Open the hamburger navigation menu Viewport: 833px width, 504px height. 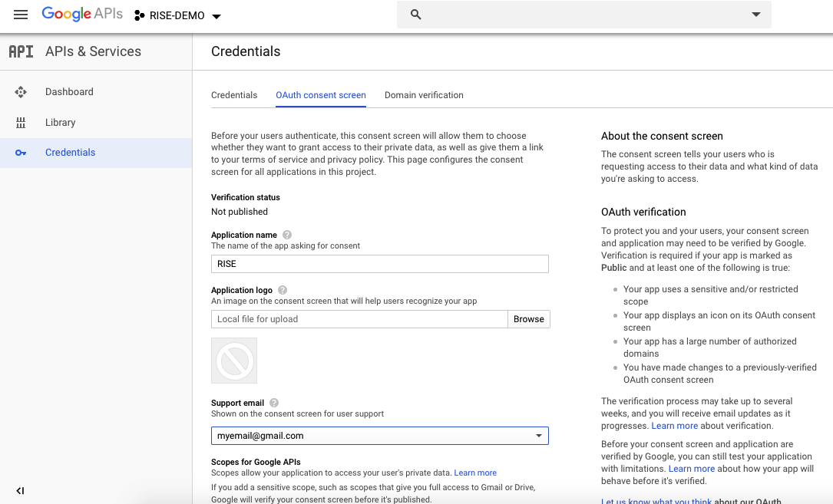pyautogui.click(x=21, y=15)
